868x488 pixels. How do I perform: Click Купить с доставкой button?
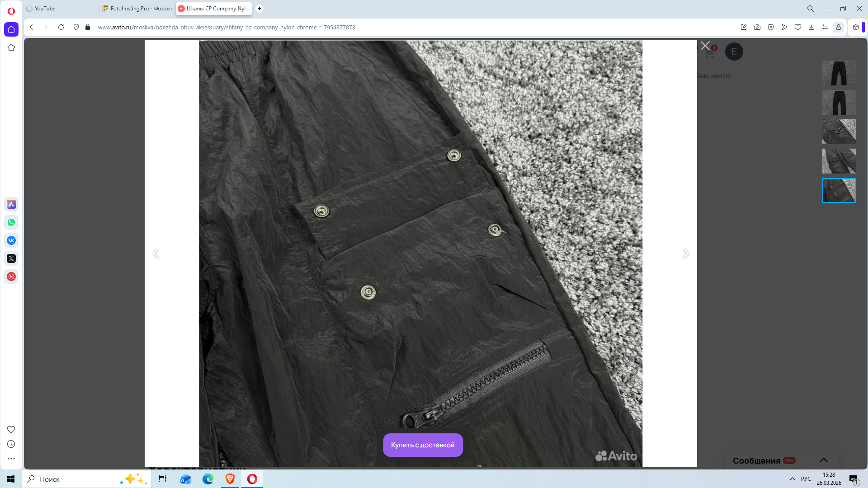click(x=423, y=445)
